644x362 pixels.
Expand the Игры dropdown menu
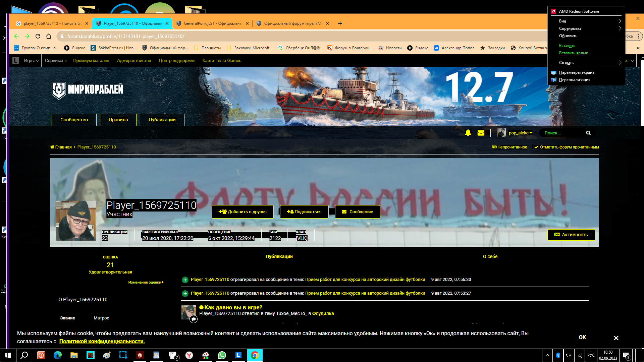pos(31,61)
